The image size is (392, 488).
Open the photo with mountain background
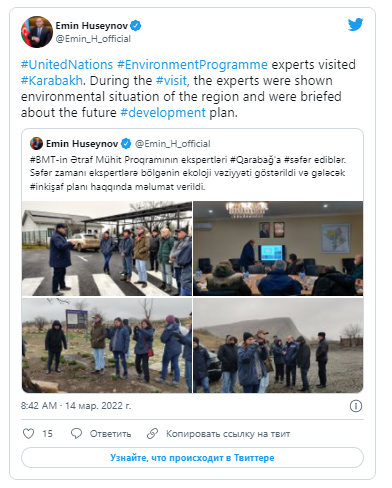(x=278, y=345)
